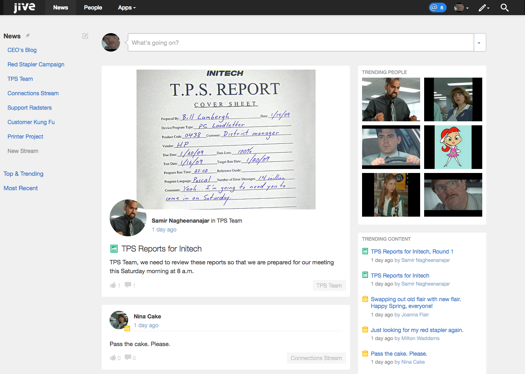Screen dimensions: 525x374
Task: Click the Jive logo
Action: coord(24,7)
